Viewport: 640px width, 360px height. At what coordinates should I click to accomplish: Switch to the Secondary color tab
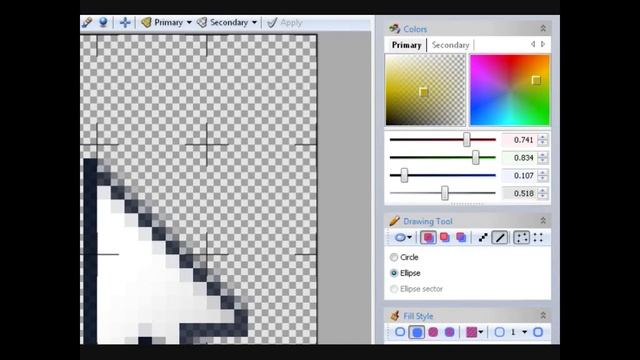click(450, 45)
